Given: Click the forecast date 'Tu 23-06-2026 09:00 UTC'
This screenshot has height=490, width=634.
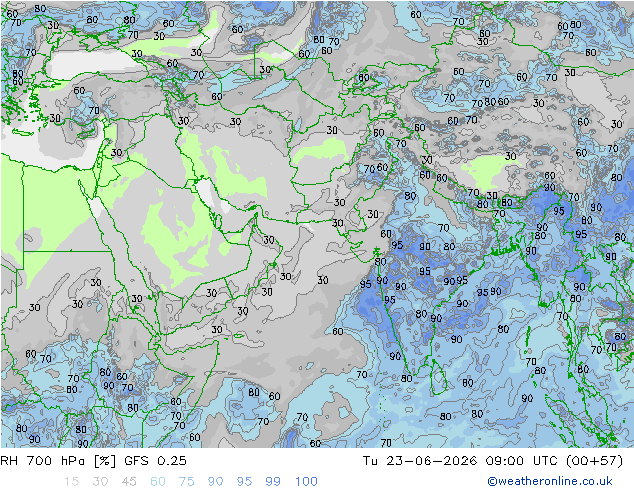Looking at the screenshot, I should coord(463,461).
